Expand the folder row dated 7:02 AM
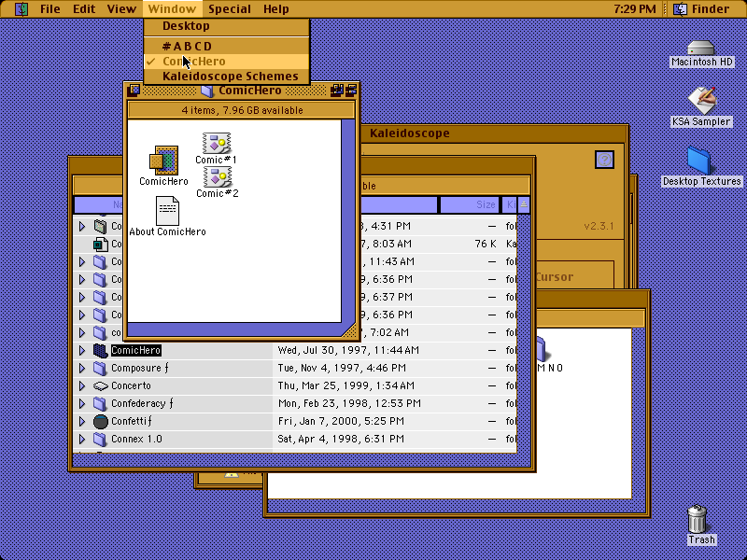The width and height of the screenshot is (747, 560). (82, 332)
